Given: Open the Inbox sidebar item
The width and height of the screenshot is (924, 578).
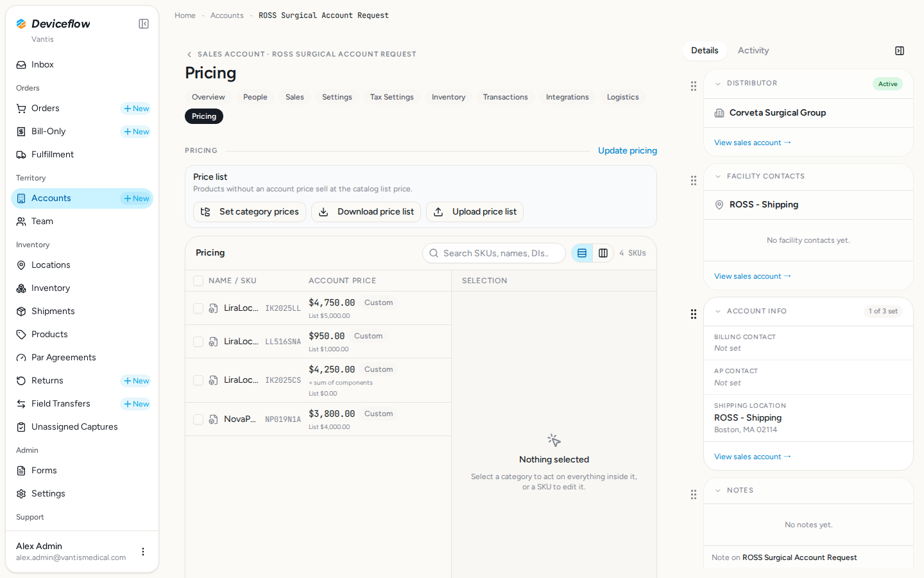Looking at the screenshot, I should [82, 65].
